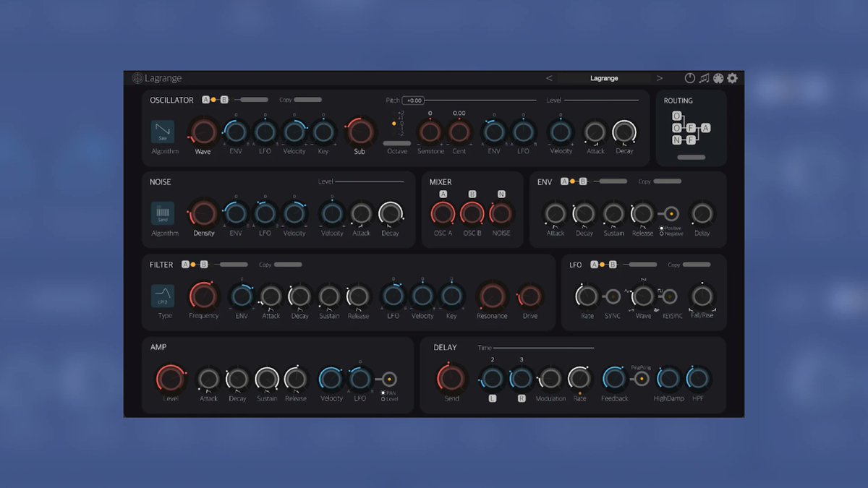The image size is (868, 488).
Task: Click the Copy bar in Filter section
Action: coord(288,265)
